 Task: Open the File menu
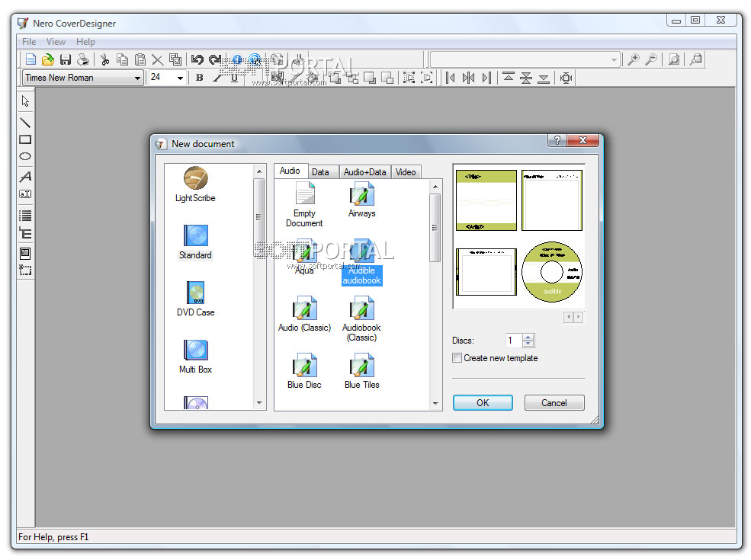coord(29,42)
